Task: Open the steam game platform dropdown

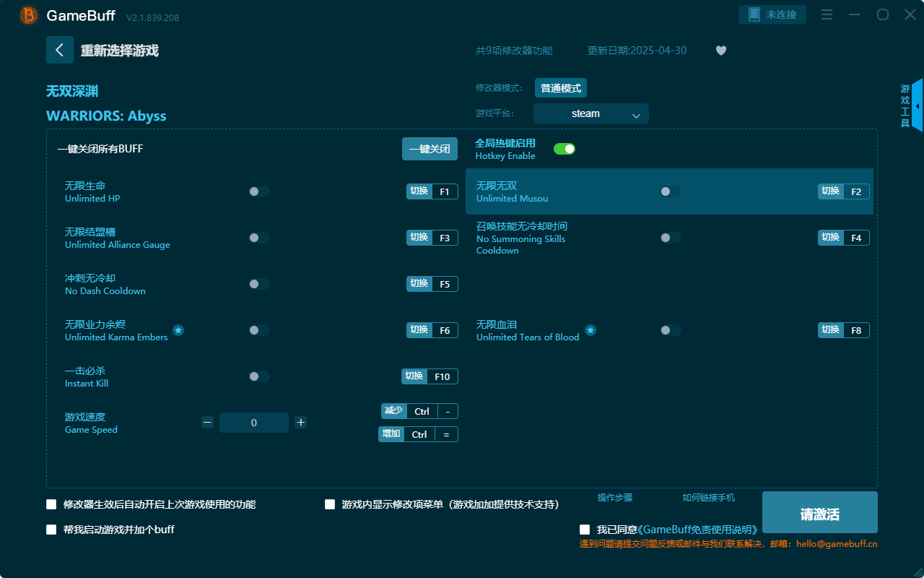Action: (590, 113)
